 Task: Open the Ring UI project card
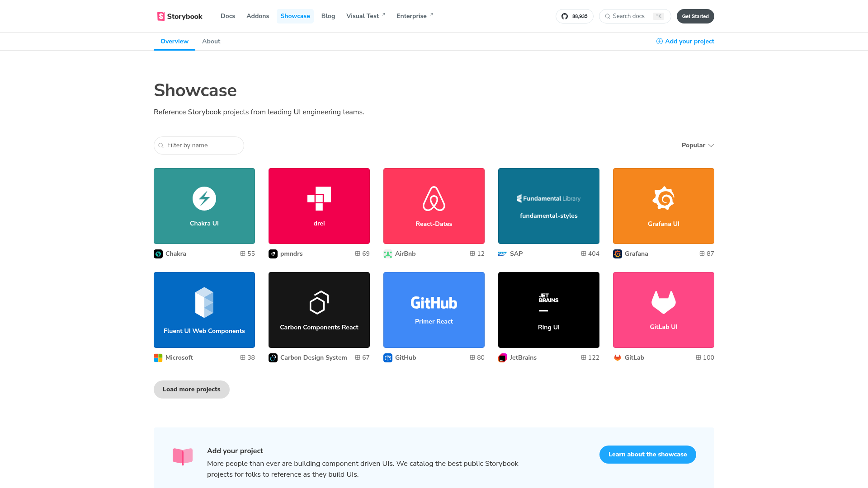pyautogui.click(x=549, y=310)
